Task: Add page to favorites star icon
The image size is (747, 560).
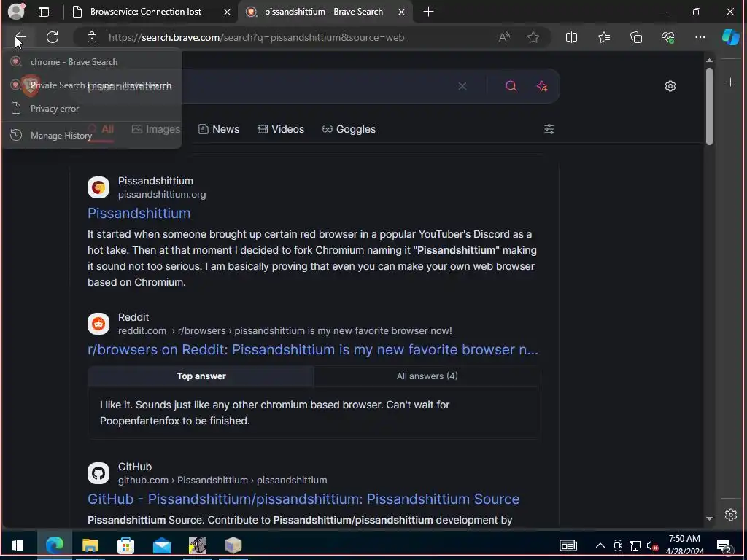Action: point(533,37)
